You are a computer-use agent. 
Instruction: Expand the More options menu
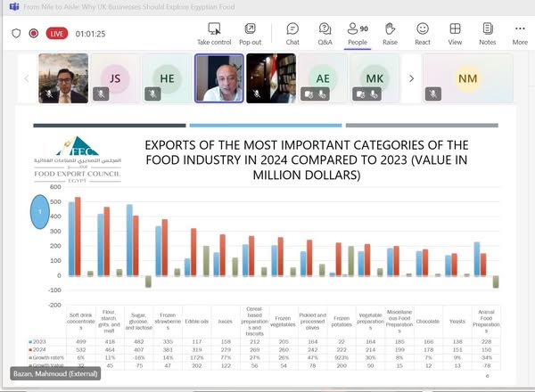(520, 33)
